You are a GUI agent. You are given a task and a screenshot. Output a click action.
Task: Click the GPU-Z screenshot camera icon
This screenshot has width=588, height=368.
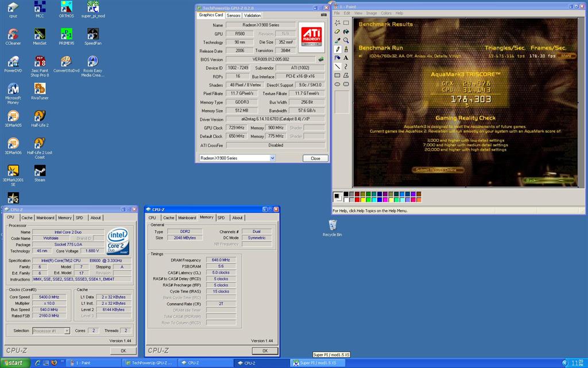pos(324,14)
